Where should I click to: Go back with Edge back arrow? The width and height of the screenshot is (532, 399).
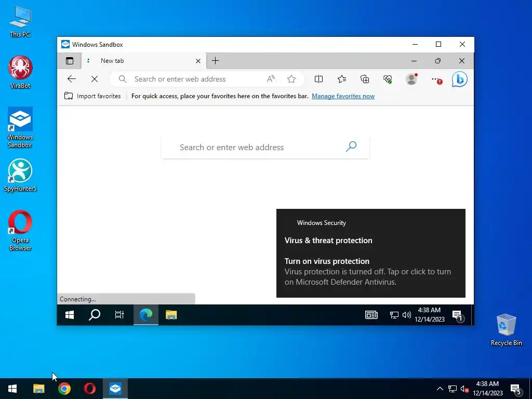tap(71, 79)
